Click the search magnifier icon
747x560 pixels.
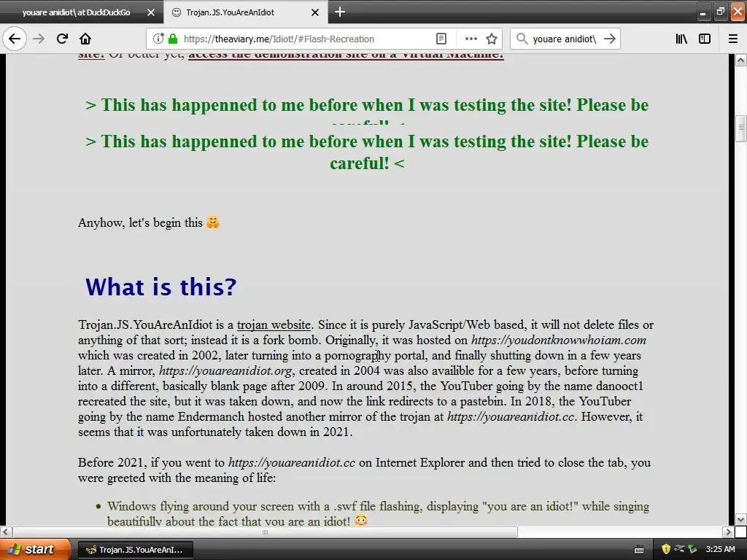pos(522,39)
